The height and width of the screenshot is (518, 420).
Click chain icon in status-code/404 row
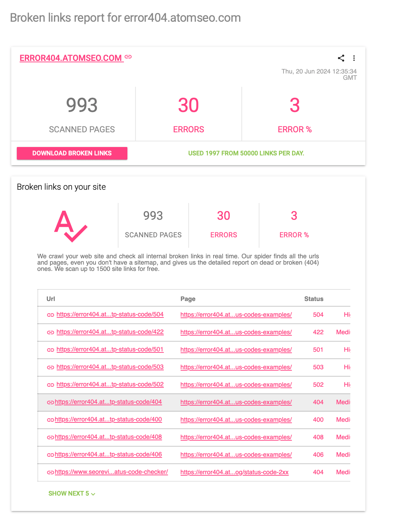tap(50, 402)
